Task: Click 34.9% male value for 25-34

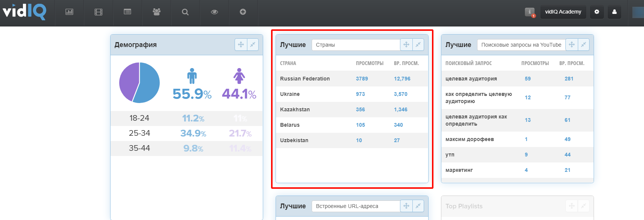Action: pos(193,133)
